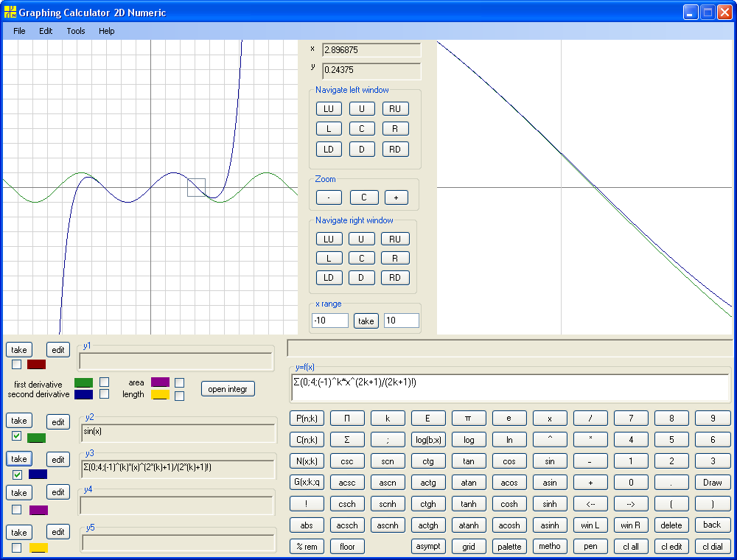Insert the π constant key

(469, 418)
